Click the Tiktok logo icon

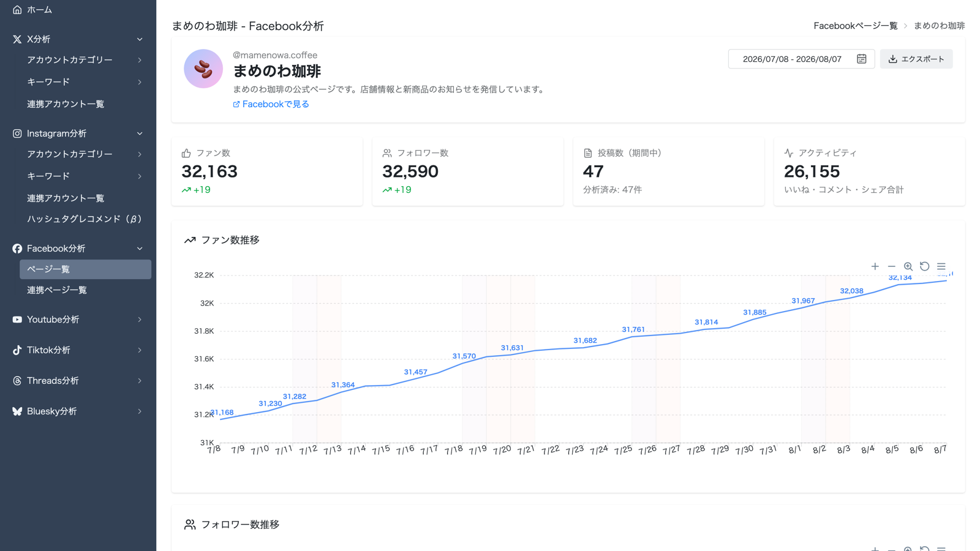pyautogui.click(x=17, y=350)
